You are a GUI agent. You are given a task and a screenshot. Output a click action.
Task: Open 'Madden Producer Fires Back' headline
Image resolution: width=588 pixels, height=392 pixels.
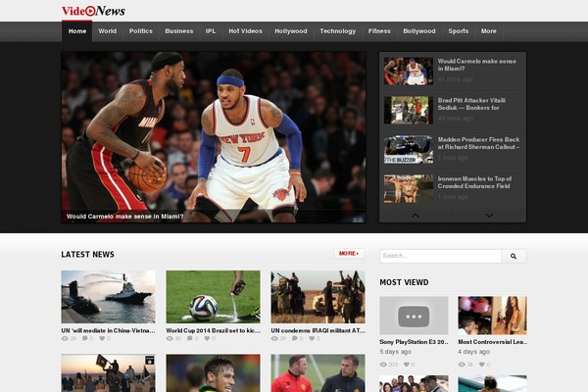478,143
